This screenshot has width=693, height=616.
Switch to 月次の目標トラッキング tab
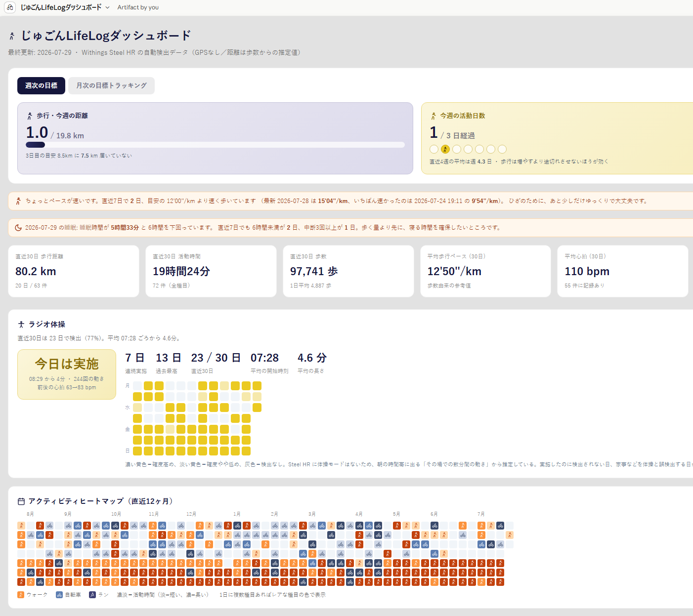111,85
